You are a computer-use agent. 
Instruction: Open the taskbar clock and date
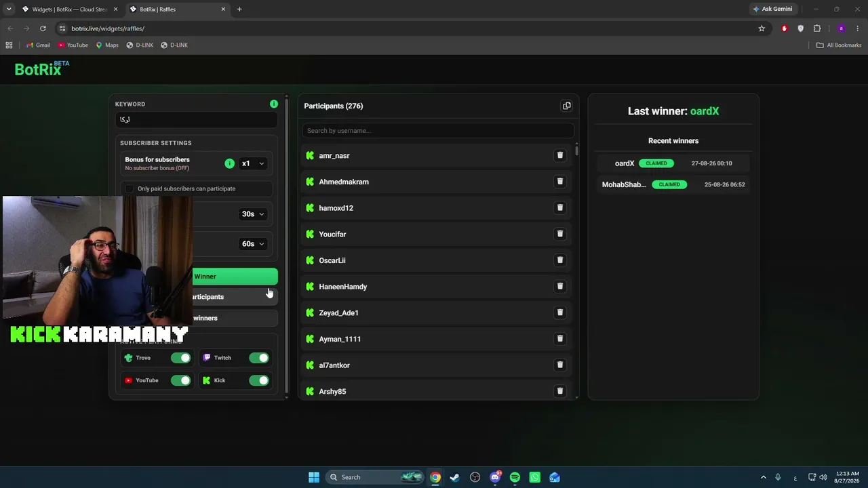click(x=848, y=477)
